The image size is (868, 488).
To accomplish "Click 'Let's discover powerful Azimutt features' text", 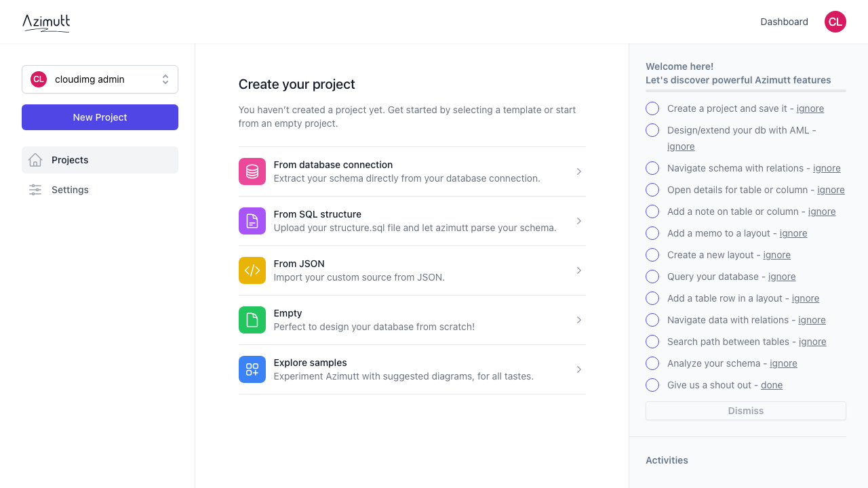I will [738, 80].
